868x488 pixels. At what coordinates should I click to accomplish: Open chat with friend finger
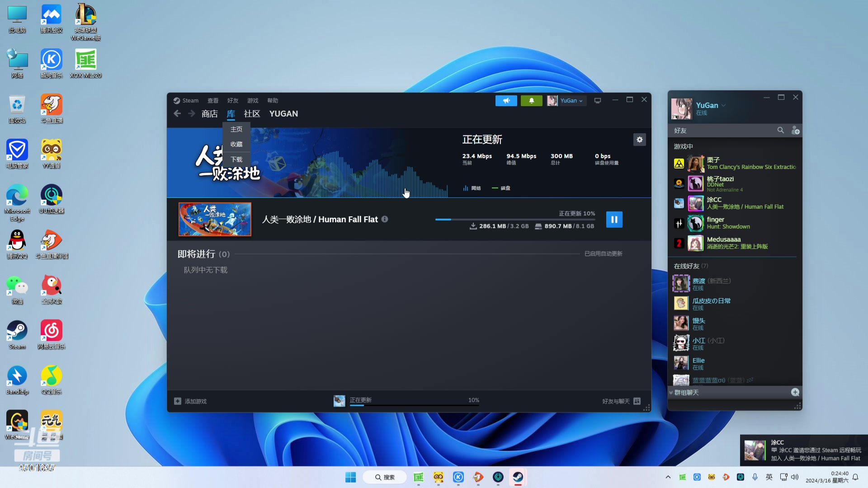(735, 223)
